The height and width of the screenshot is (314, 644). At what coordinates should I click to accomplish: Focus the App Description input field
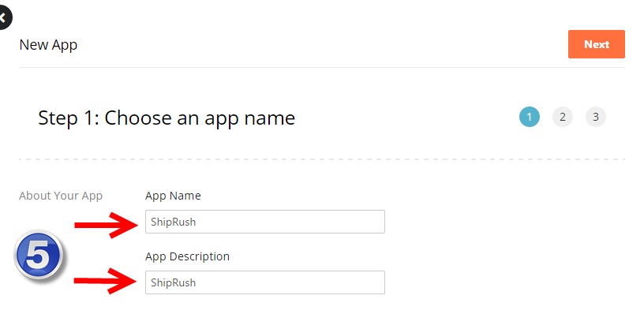[x=265, y=282]
